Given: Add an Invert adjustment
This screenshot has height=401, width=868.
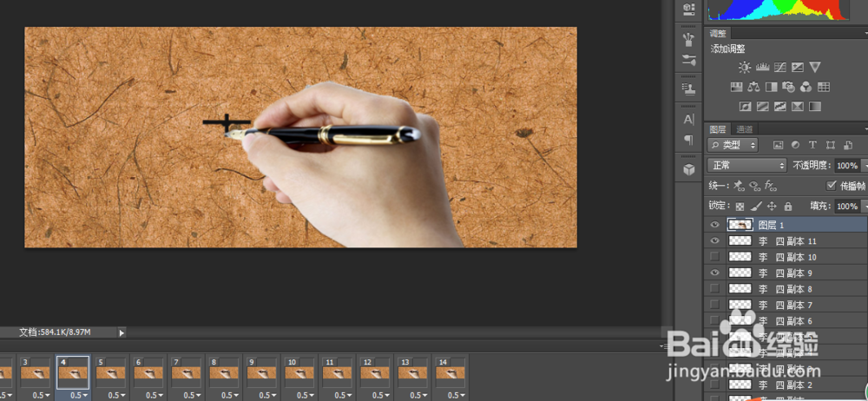Looking at the screenshot, I should [745, 107].
